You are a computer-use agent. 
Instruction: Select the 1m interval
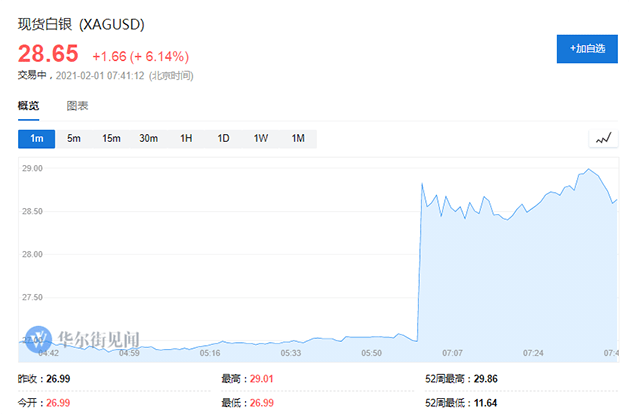[x=37, y=139]
